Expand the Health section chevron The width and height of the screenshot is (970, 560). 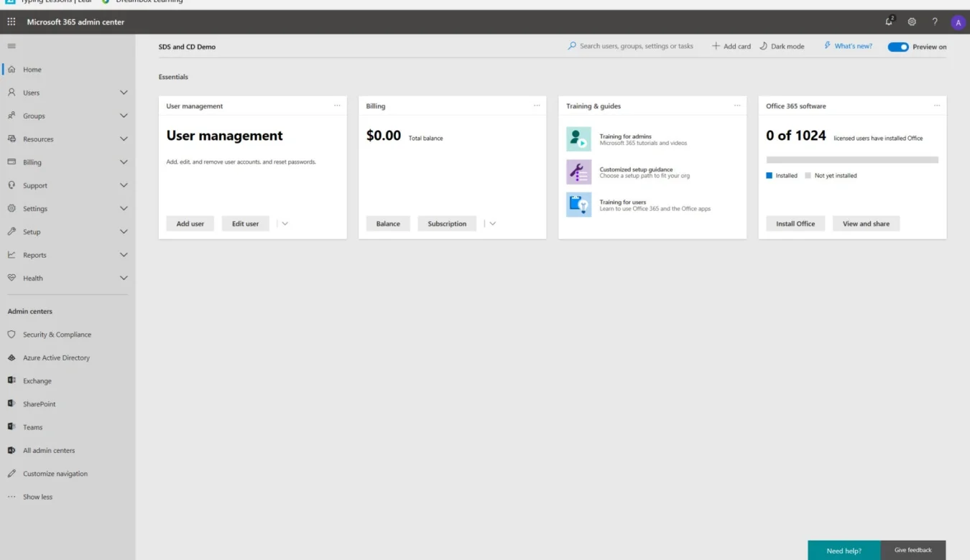tap(124, 278)
